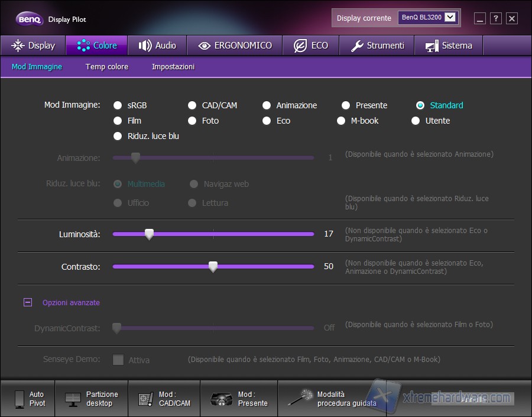Open the Display corrente dropdown

click(x=451, y=18)
